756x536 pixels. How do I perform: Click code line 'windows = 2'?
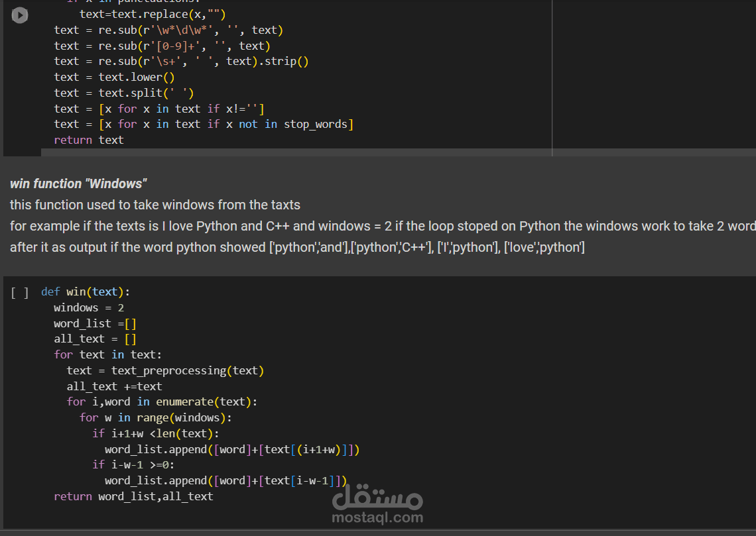(x=89, y=307)
